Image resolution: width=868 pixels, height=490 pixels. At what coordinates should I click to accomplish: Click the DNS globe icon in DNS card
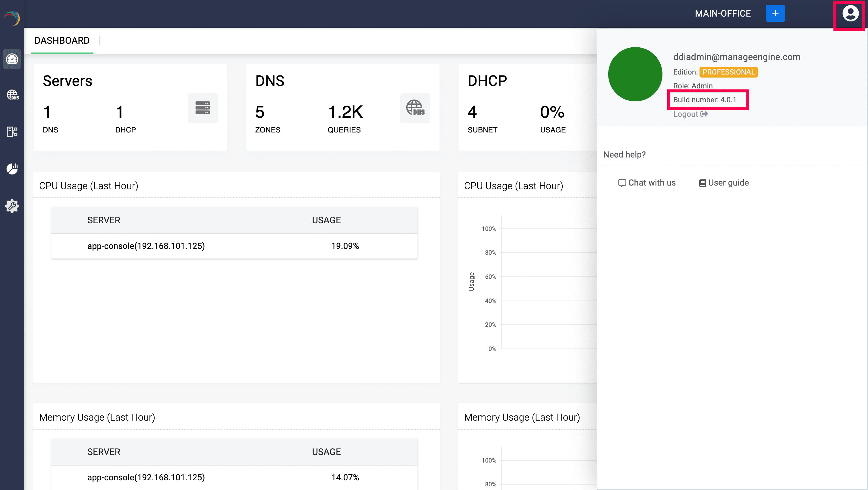coord(415,108)
